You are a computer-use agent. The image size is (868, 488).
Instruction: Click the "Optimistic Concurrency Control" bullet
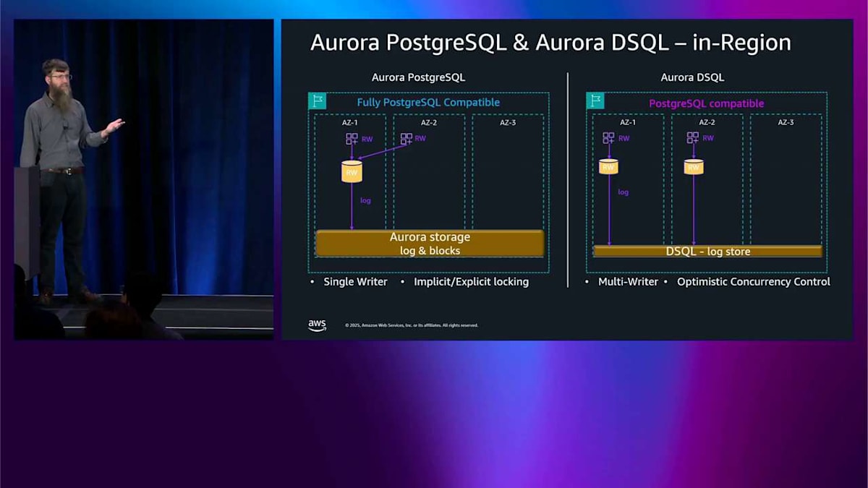coord(754,282)
